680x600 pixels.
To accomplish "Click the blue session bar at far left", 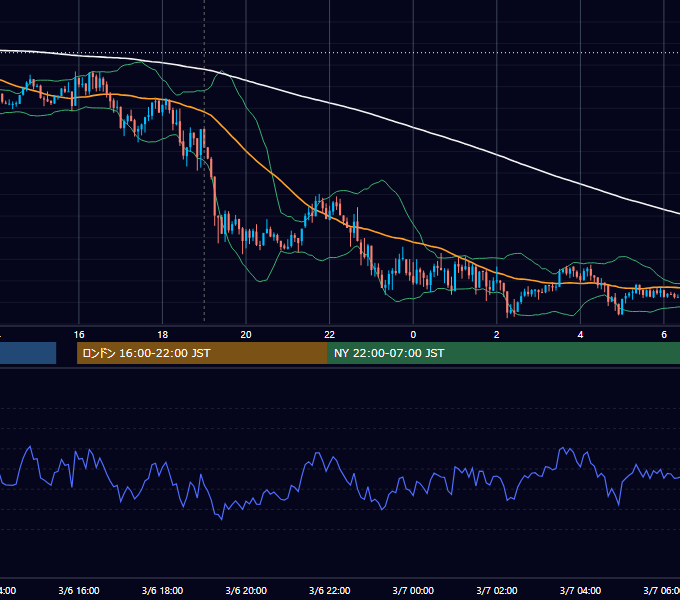I will coord(28,353).
